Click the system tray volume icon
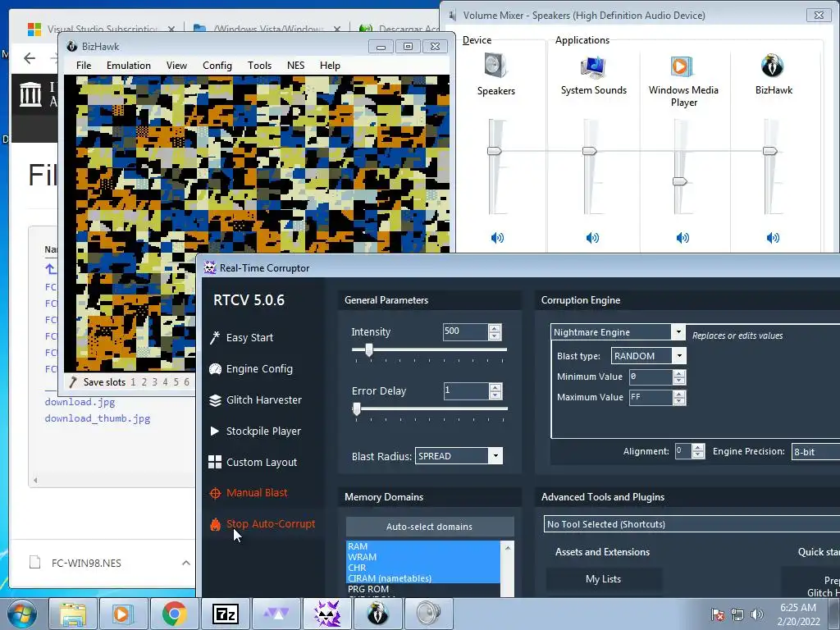The width and height of the screenshot is (840, 630). 756,614
